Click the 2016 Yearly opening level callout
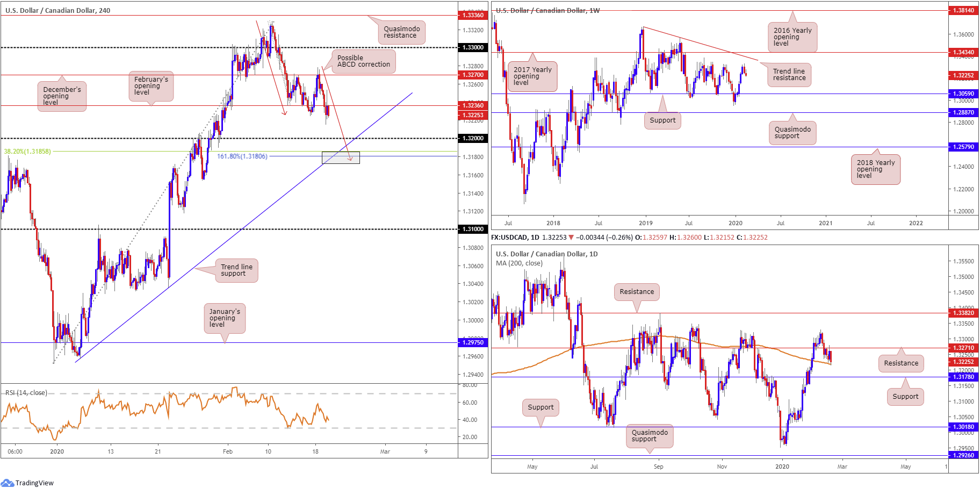This screenshot has width=980, height=488. click(792, 37)
